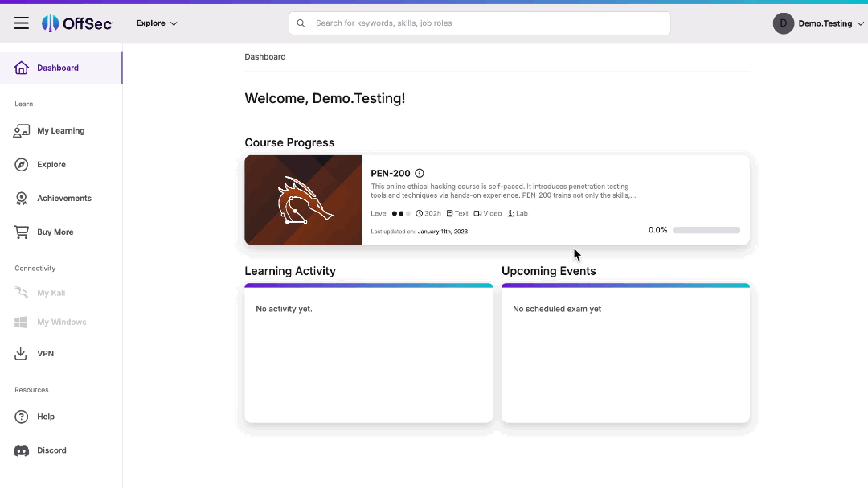868x489 pixels.
Task: Click the Explore compass icon
Action: pyautogui.click(x=22, y=165)
